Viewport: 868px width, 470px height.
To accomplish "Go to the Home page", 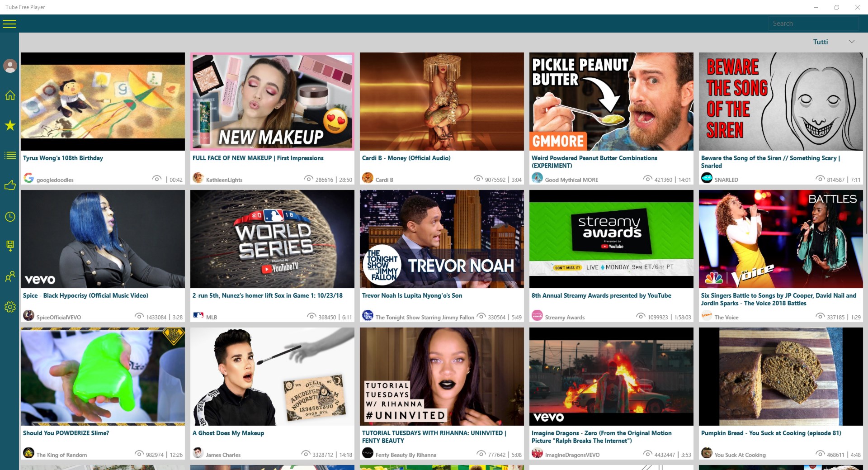I will (x=10, y=95).
